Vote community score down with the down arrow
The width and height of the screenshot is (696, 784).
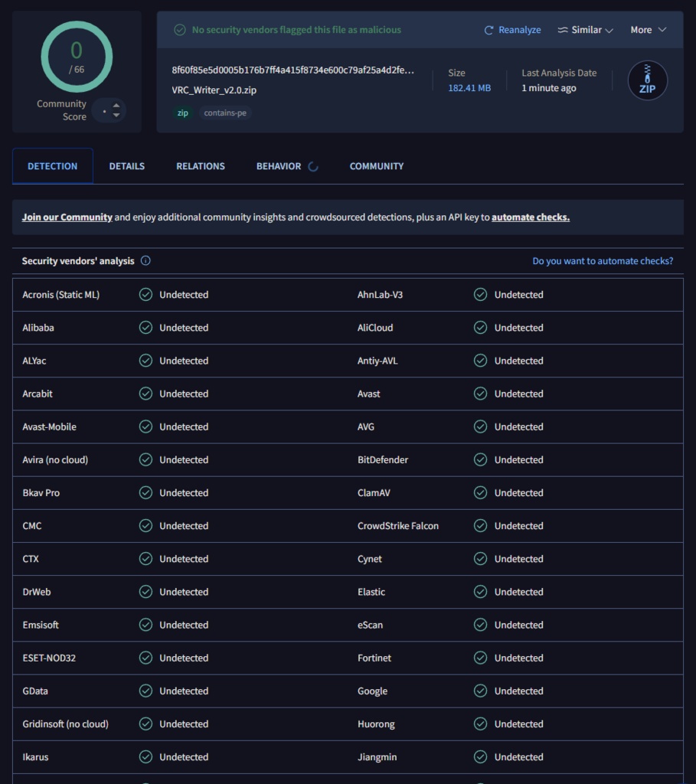click(x=116, y=115)
